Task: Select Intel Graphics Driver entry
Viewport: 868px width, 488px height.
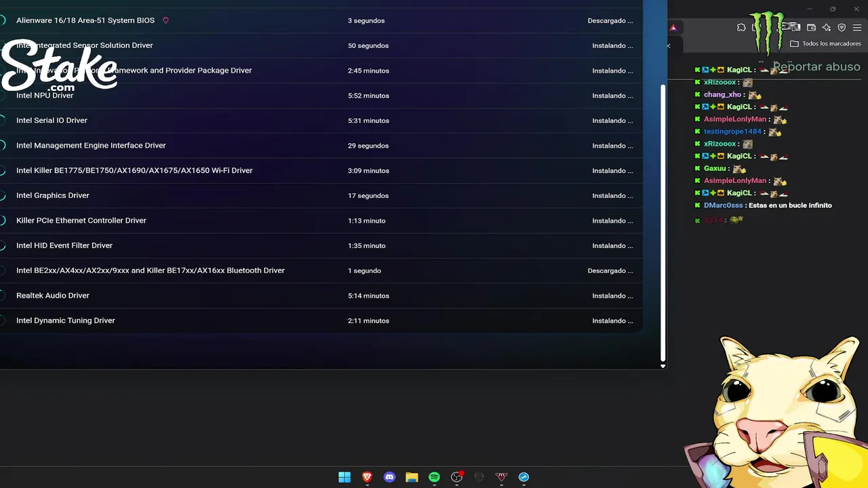Action: click(x=321, y=196)
